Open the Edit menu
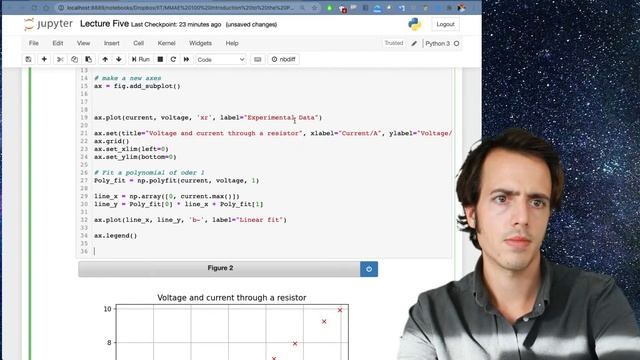The height and width of the screenshot is (360, 640). tap(58, 43)
